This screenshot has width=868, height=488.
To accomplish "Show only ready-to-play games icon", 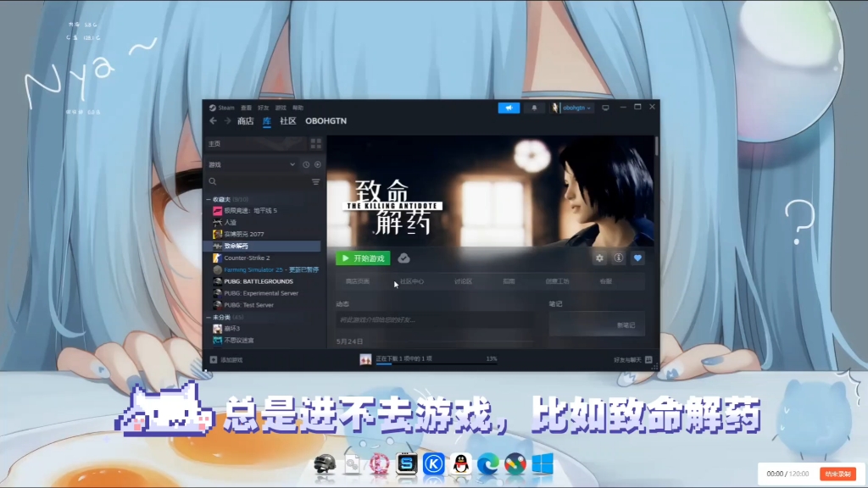I will click(x=318, y=164).
